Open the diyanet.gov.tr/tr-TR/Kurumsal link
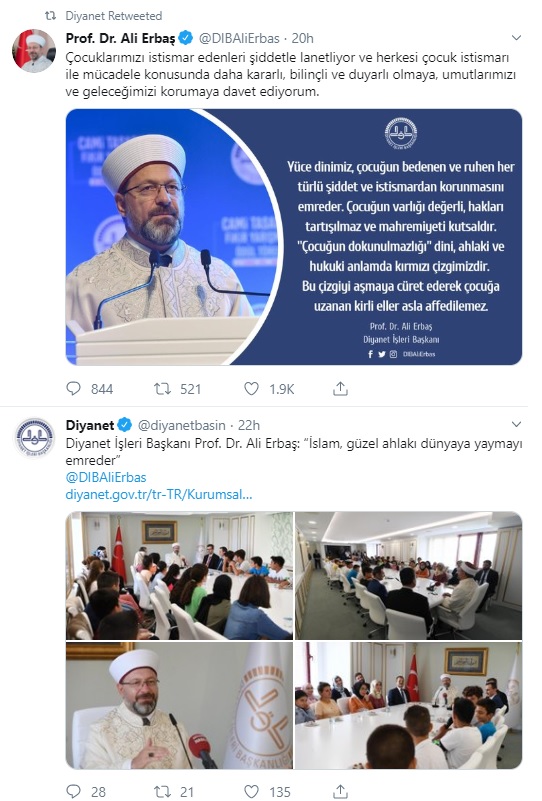542x801 pixels. [159, 494]
